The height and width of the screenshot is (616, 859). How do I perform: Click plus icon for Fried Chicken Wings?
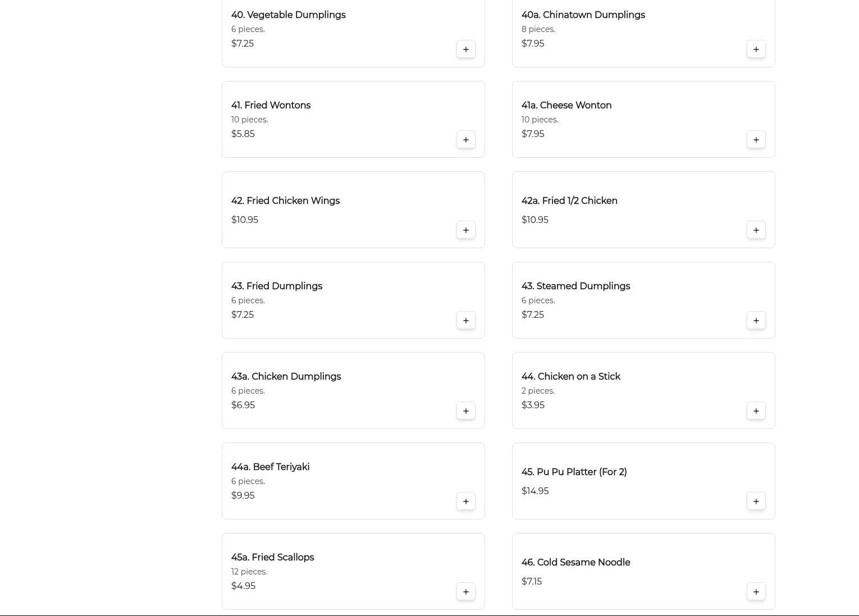coord(466,230)
